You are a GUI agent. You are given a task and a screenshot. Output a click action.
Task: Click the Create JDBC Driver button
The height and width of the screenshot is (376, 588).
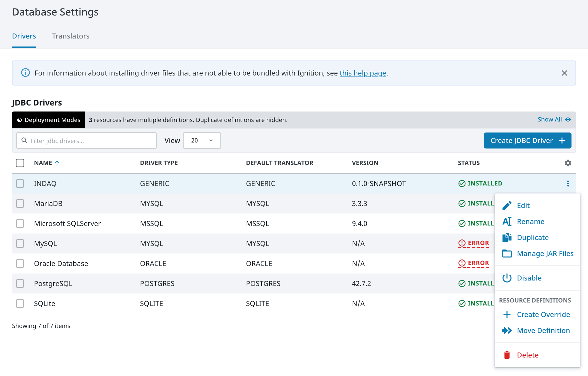tap(527, 140)
